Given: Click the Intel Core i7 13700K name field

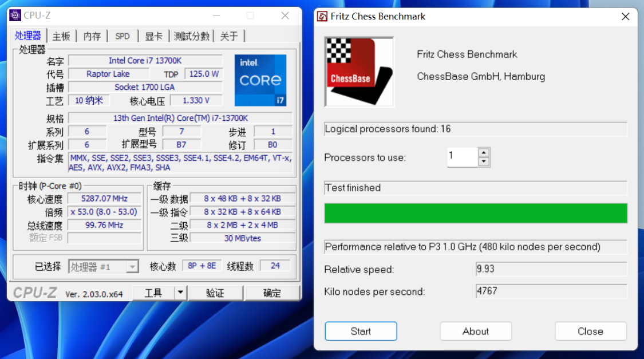Looking at the screenshot, I should tap(145, 60).
